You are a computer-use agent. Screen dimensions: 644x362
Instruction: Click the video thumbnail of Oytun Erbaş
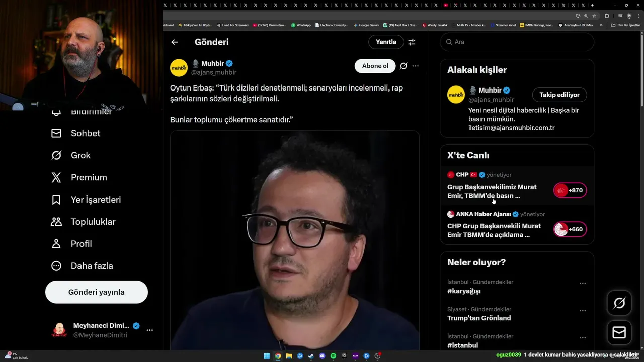click(295, 240)
